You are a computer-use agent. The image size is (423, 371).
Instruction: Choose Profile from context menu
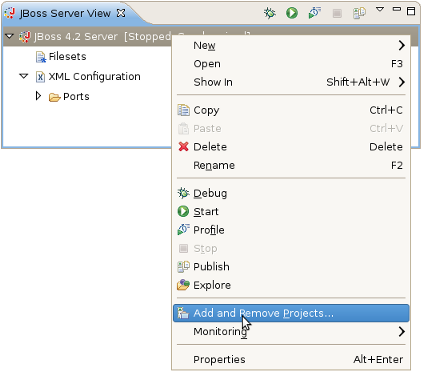(291, 230)
